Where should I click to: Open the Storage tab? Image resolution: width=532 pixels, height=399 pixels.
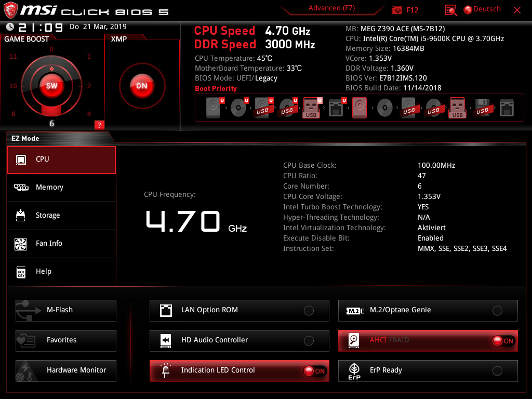61,216
